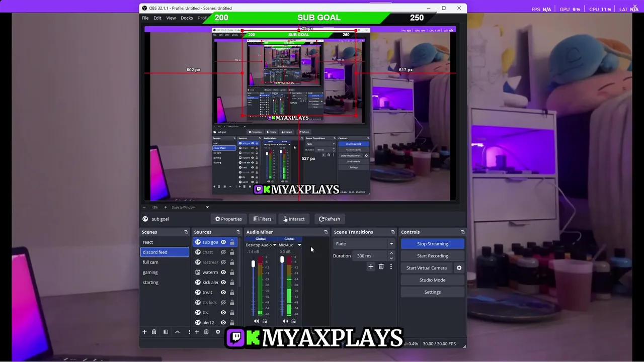
Task: Delete selected source using Sources trash icon
Action: point(206,332)
